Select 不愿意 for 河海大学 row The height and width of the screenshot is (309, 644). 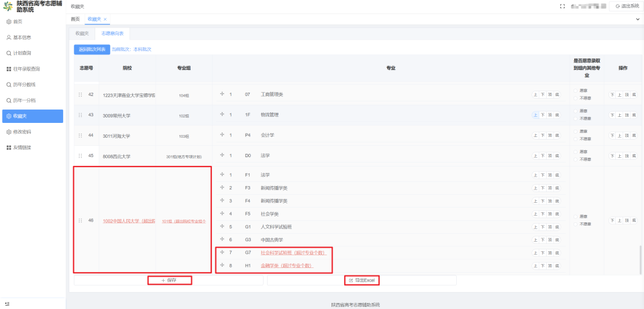point(575,138)
